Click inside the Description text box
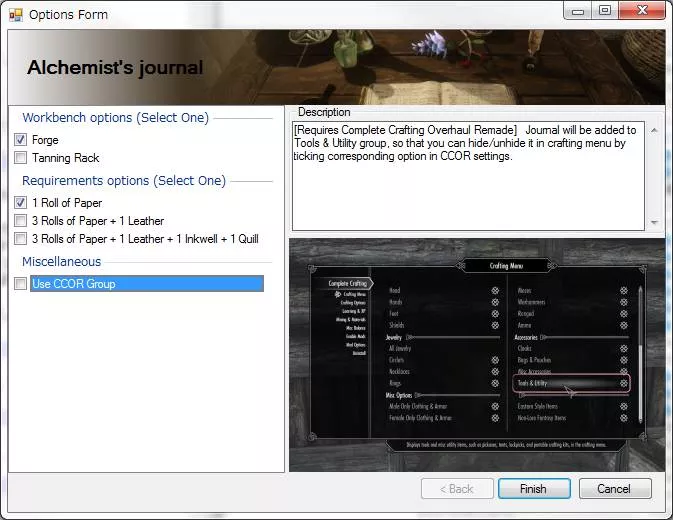The width and height of the screenshot is (673, 520). point(468,176)
